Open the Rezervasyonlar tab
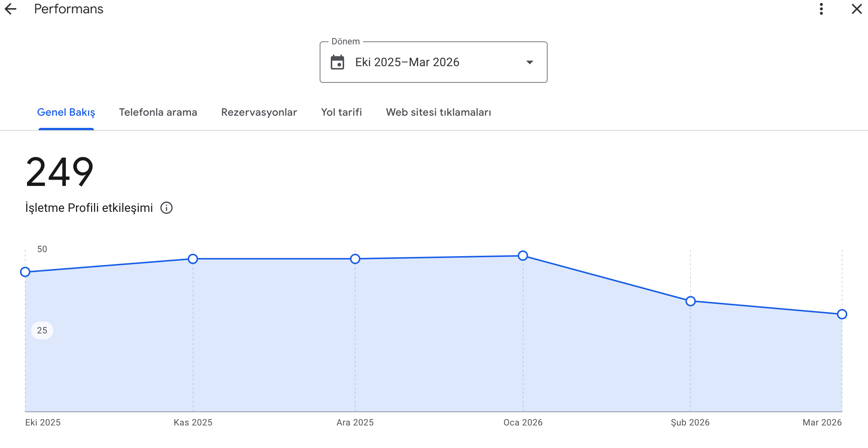 pyautogui.click(x=259, y=112)
